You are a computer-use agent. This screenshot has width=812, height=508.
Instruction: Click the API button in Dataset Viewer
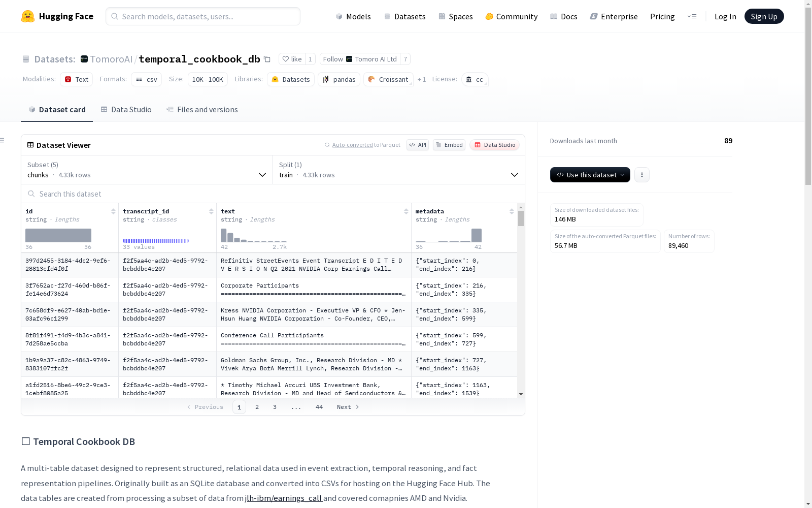pos(418,145)
